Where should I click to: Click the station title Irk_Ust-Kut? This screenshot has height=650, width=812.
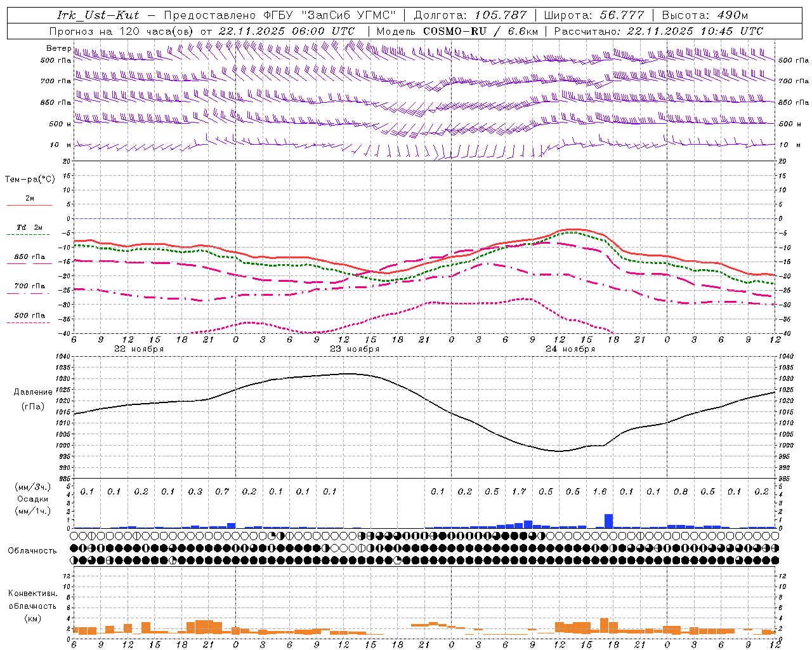98,15
